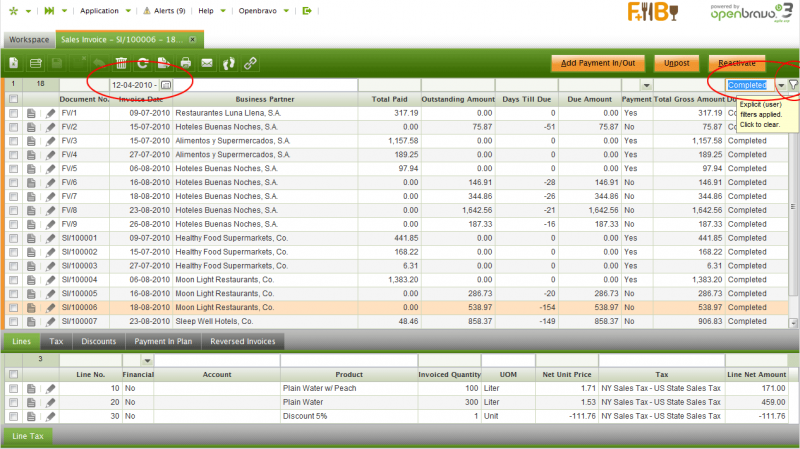Click the funnel icon to clear filters
Screen dimensions: 800x449
[792, 86]
